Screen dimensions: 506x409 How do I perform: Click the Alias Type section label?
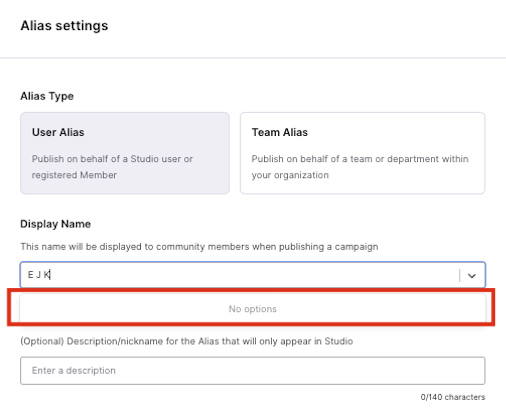click(x=47, y=96)
